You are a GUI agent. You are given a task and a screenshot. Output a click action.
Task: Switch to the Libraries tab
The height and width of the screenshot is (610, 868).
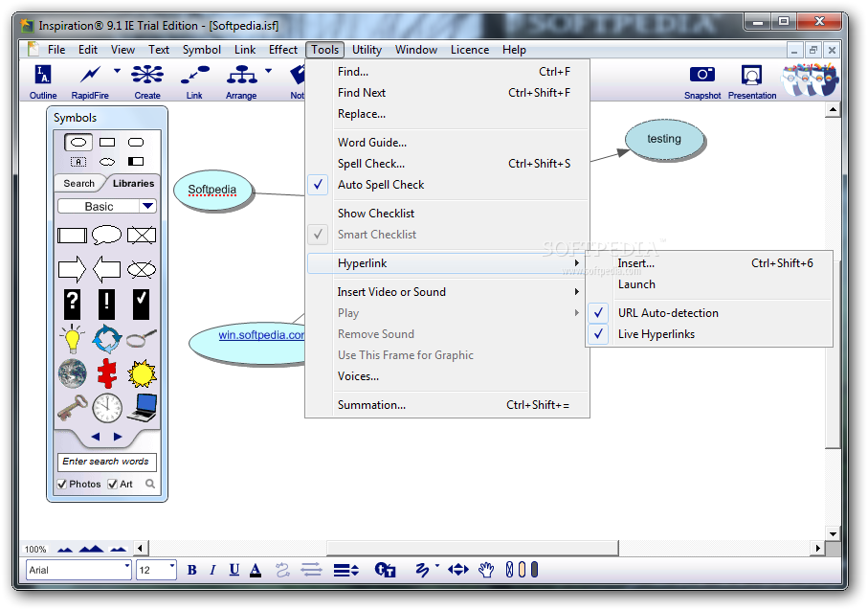(x=133, y=184)
